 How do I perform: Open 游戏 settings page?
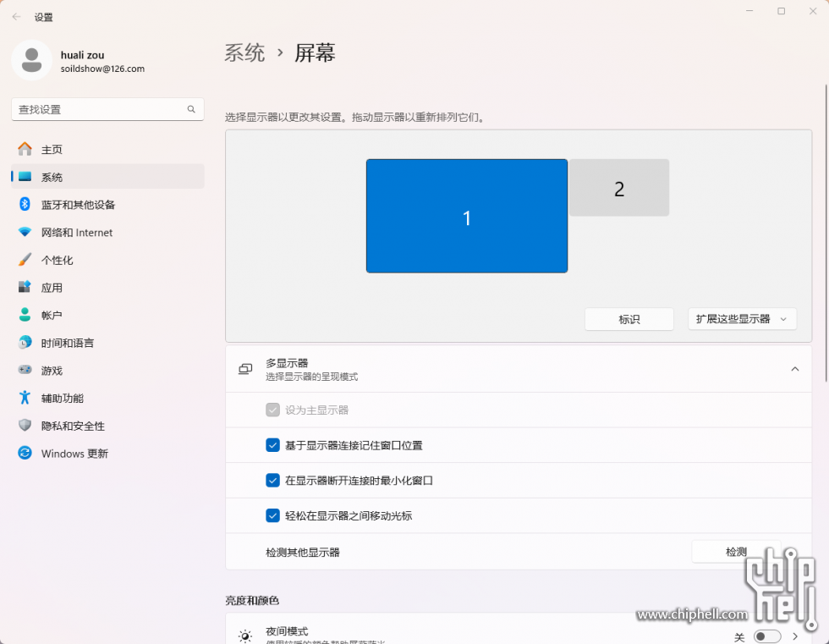108,370
